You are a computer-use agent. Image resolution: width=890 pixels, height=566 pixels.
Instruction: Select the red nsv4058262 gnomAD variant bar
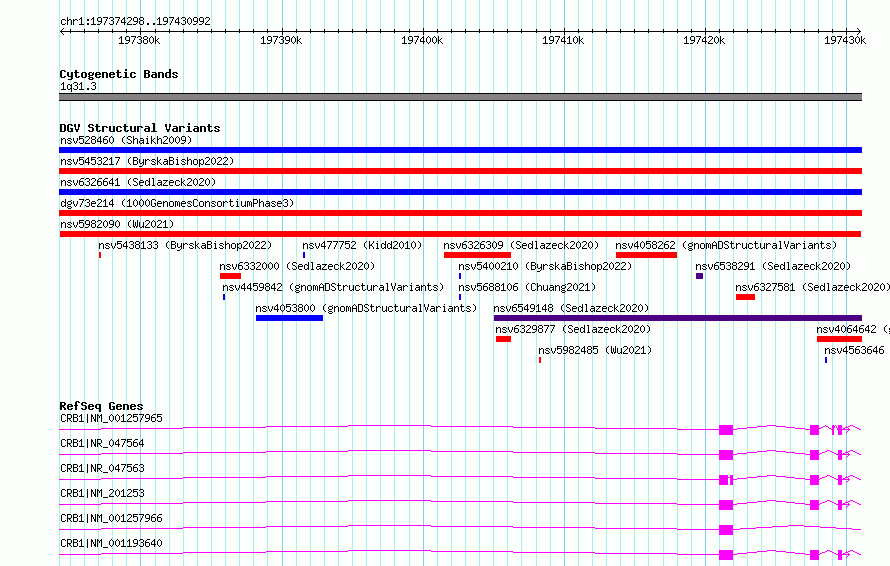click(646, 255)
